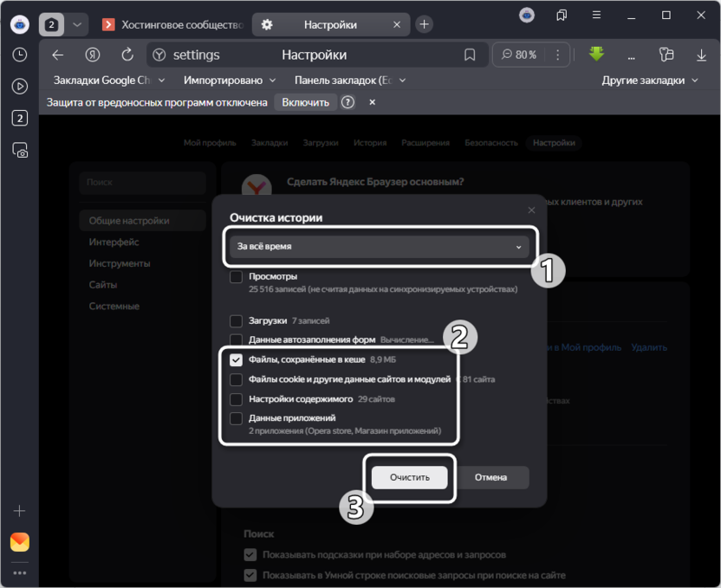Open the downloads arrow icon
721x588 pixels.
tap(701, 55)
